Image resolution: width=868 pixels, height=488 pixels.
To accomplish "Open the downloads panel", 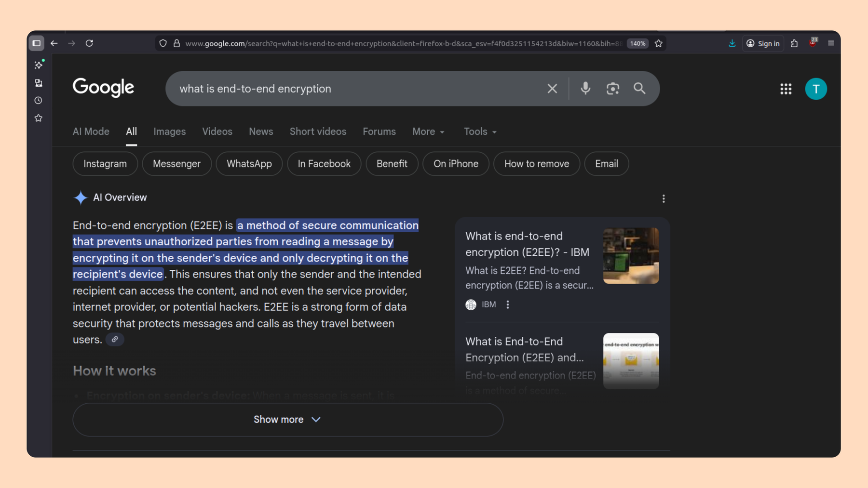I will [732, 43].
